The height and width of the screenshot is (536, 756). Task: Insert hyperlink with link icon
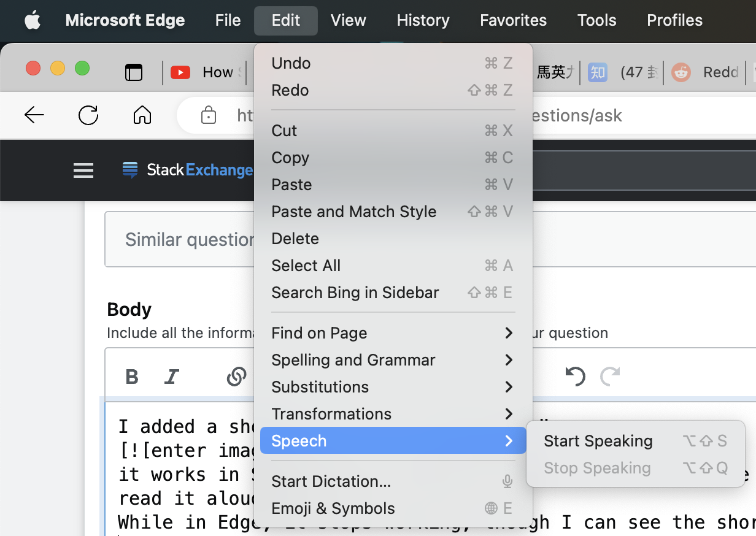tap(236, 377)
